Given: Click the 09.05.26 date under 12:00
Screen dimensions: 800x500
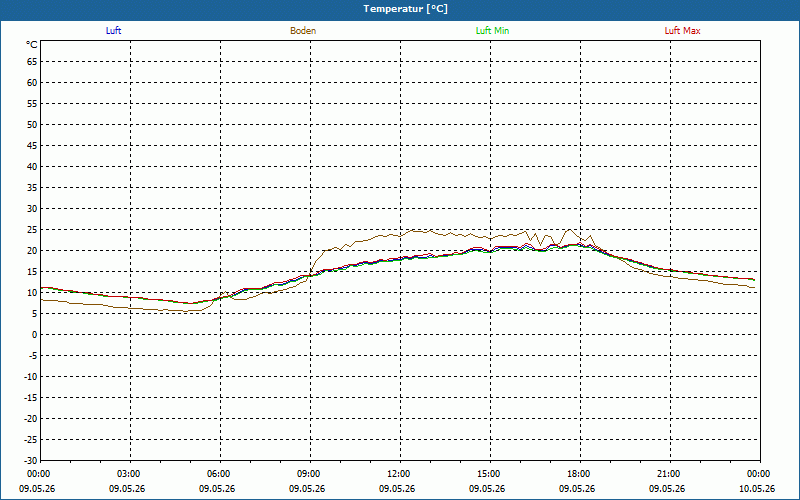Looking at the screenshot, I should click(x=397, y=488).
